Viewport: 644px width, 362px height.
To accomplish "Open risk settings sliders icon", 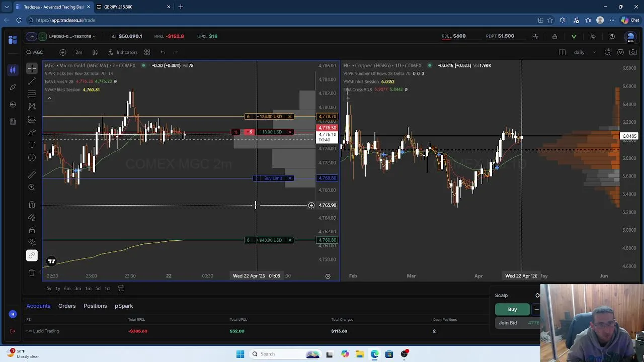I will [x=535, y=36].
